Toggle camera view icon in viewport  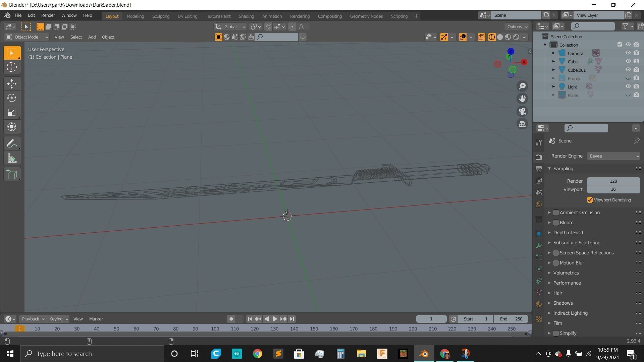(522, 111)
